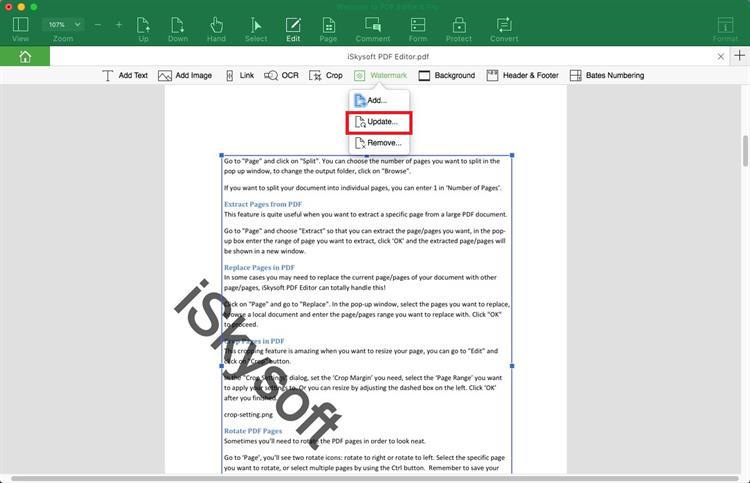Choose Remove... in Watermark menu
Image resolution: width=750 pixels, height=483 pixels.
point(379,143)
